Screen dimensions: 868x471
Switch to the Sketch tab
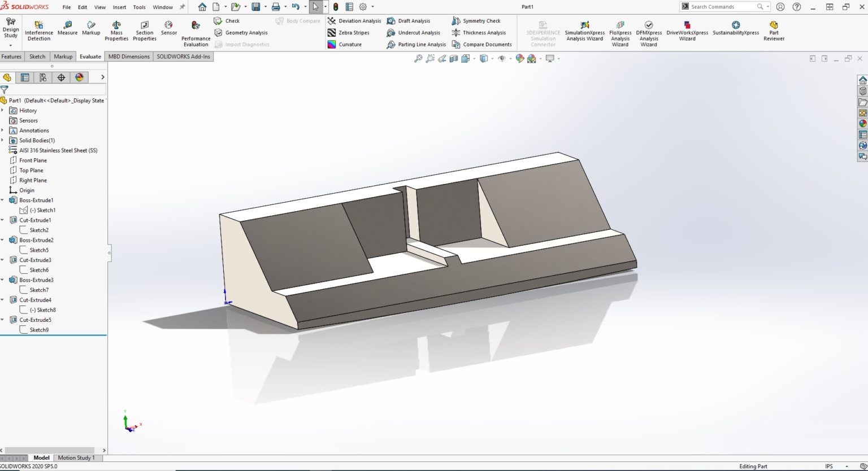click(x=37, y=56)
